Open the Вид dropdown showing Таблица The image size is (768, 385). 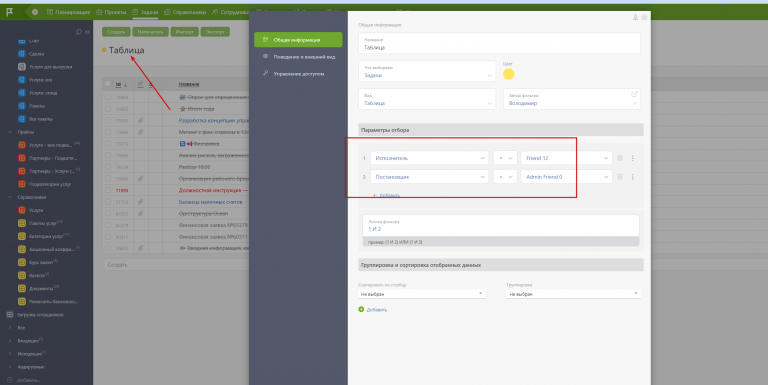[x=427, y=99]
